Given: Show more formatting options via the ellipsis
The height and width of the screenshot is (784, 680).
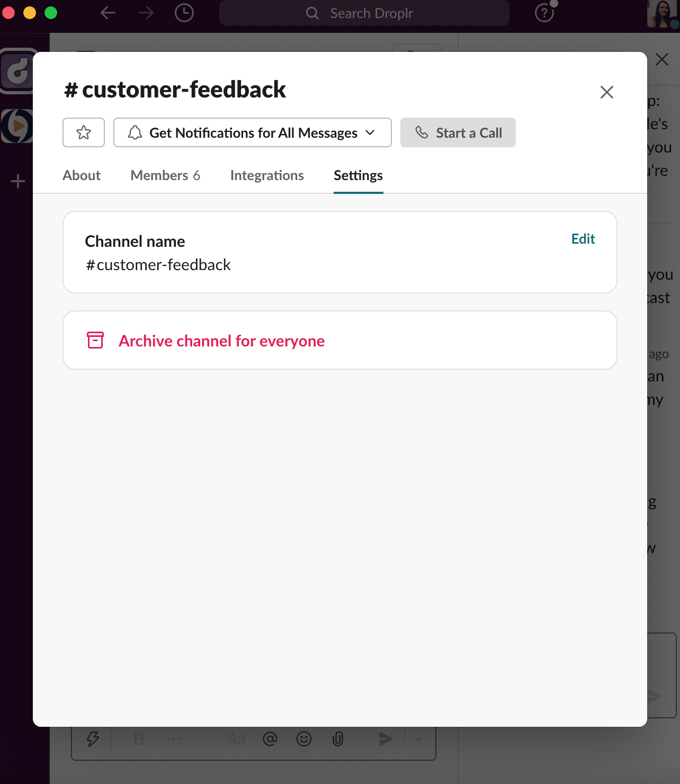Looking at the screenshot, I should (174, 739).
